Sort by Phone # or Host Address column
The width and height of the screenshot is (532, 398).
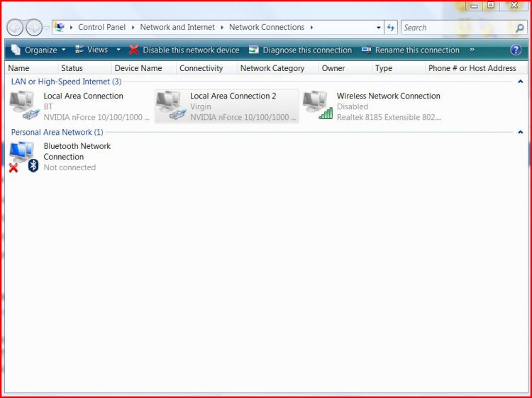pos(475,68)
